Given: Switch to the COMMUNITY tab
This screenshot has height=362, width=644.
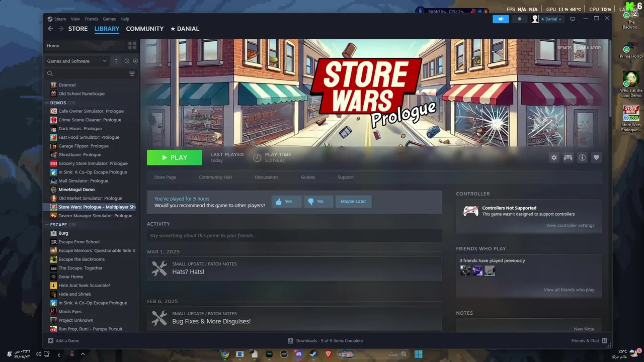Looking at the screenshot, I should point(145,29).
